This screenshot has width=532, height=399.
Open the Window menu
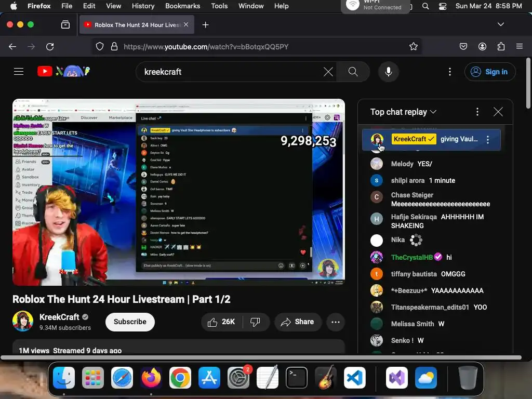tap(251, 6)
